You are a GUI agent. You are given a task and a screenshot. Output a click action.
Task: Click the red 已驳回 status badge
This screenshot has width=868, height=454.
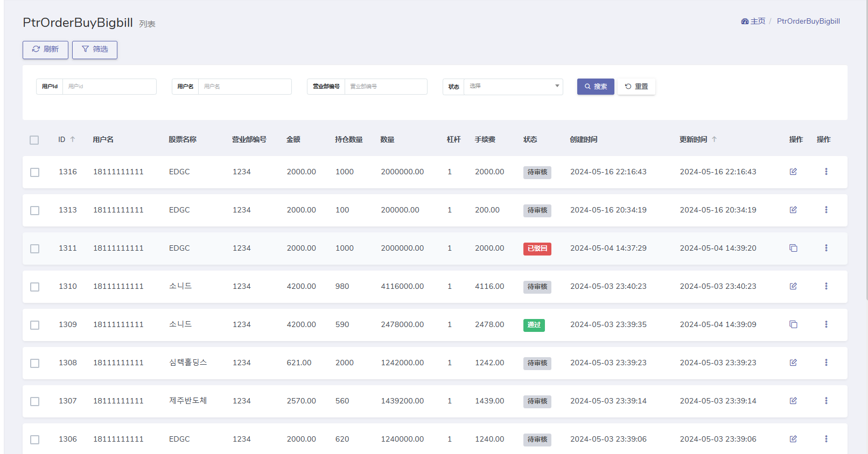coord(537,249)
